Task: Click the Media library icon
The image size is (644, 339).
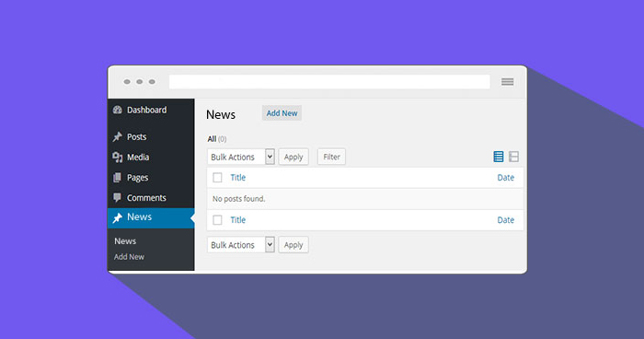Action: (x=118, y=158)
